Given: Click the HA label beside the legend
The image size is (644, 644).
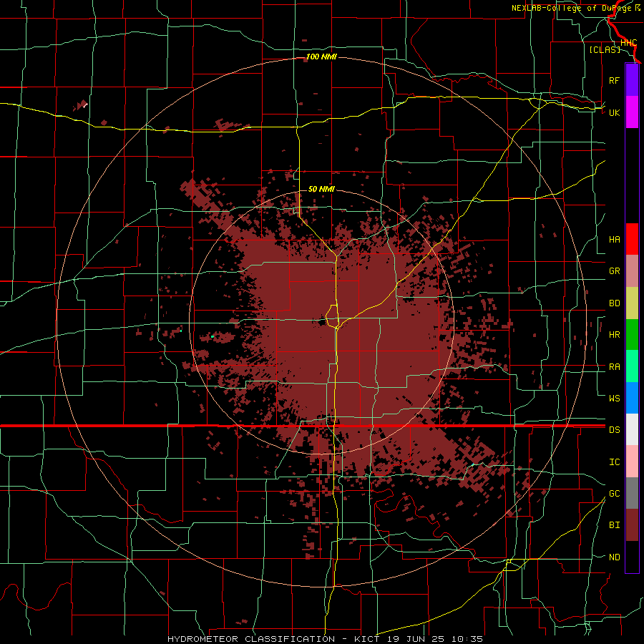Looking at the screenshot, I should coord(614,240).
